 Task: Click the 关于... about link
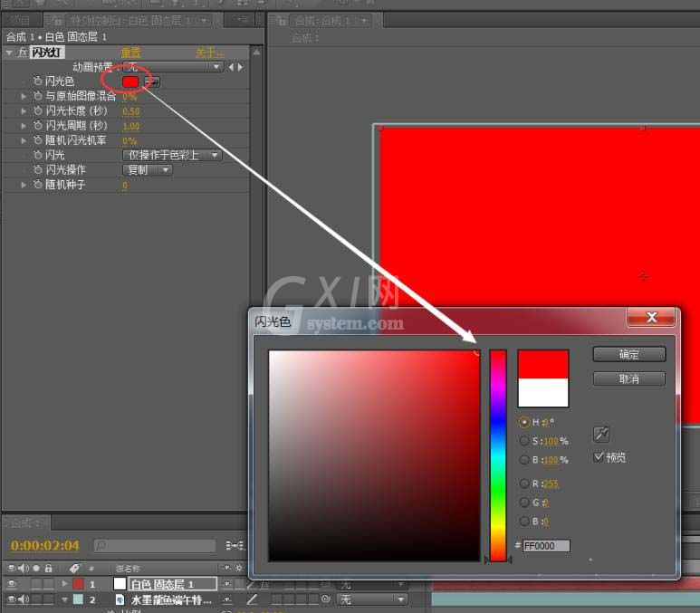coord(209,53)
